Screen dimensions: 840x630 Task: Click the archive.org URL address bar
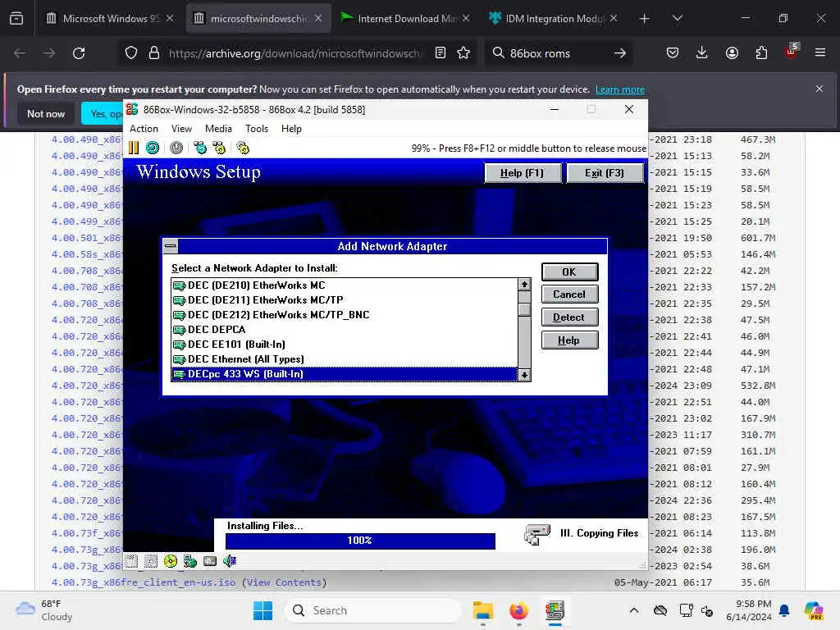(x=296, y=53)
